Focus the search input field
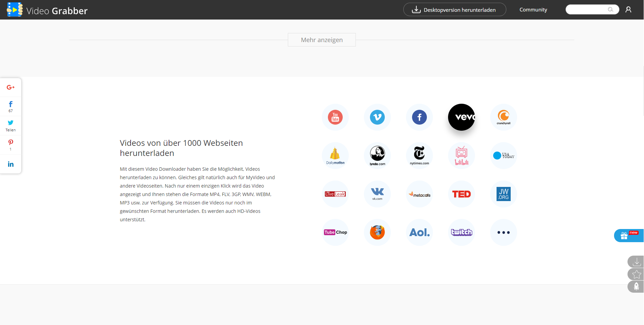Image resolution: width=644 pixels, height=325 pixels. pyautogui.click(x=592, y=9)
